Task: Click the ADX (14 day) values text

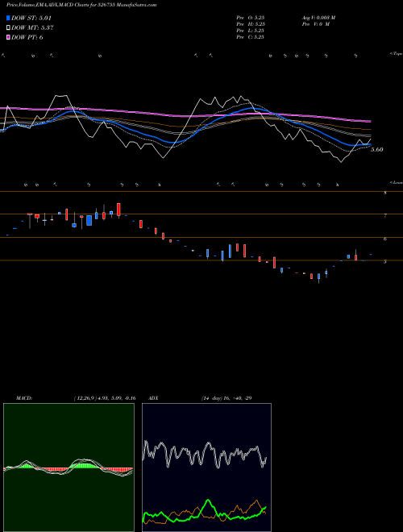Action: point(226,398)
